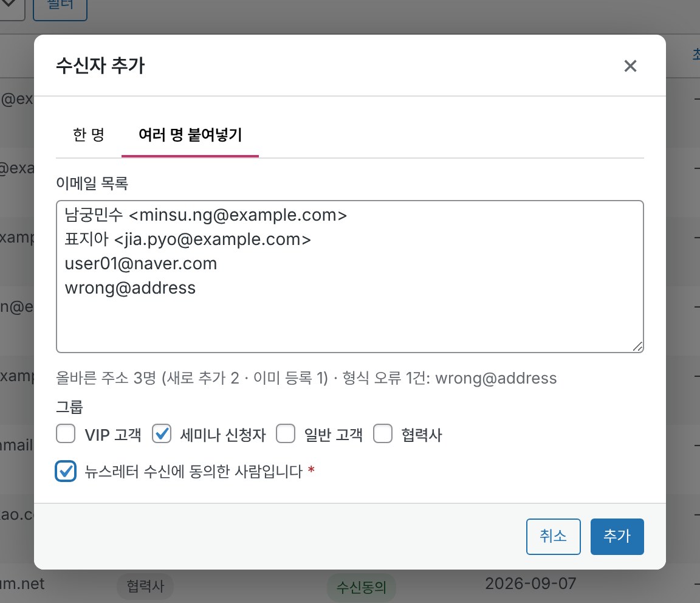
Task: Click the 표지아 email line in list
Action: tap(188, 239)
